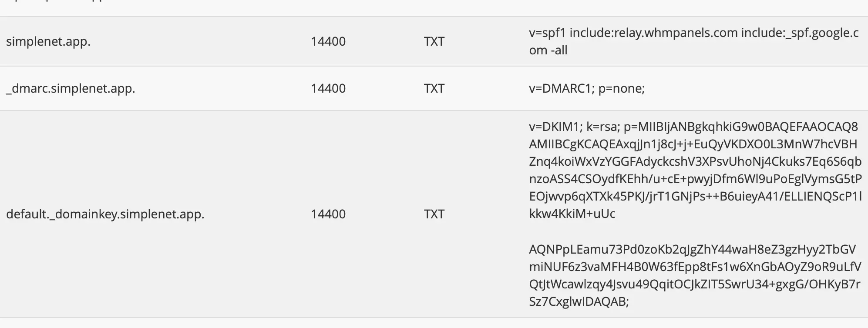The image size is (868, 328).
Task: Select the default._domainkey.simplenet.app. record name
Action: click(105, 214)
